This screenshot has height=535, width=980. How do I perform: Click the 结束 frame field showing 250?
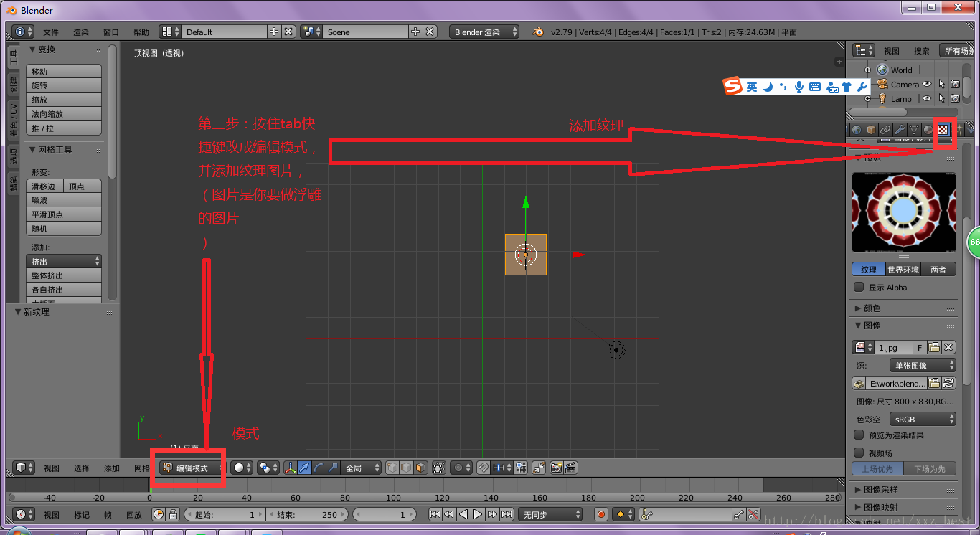(x=307, y=514)
